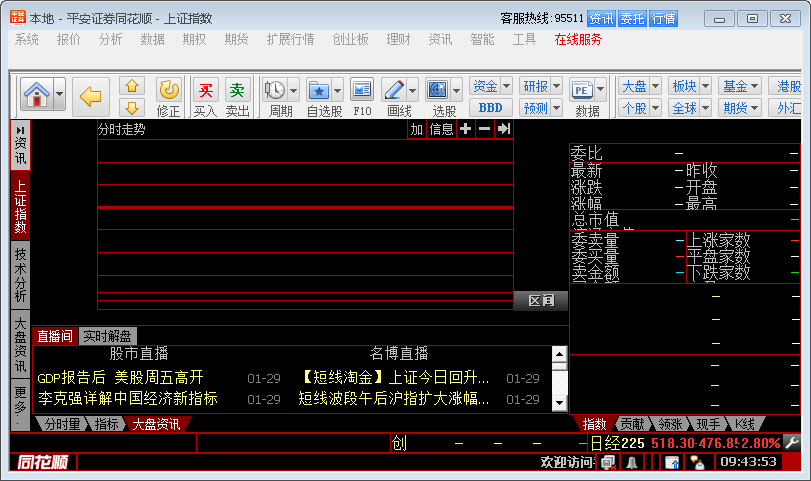Open the 分析 menu
This screenshot has width=811, height=481.
click(x=111, y=39)
